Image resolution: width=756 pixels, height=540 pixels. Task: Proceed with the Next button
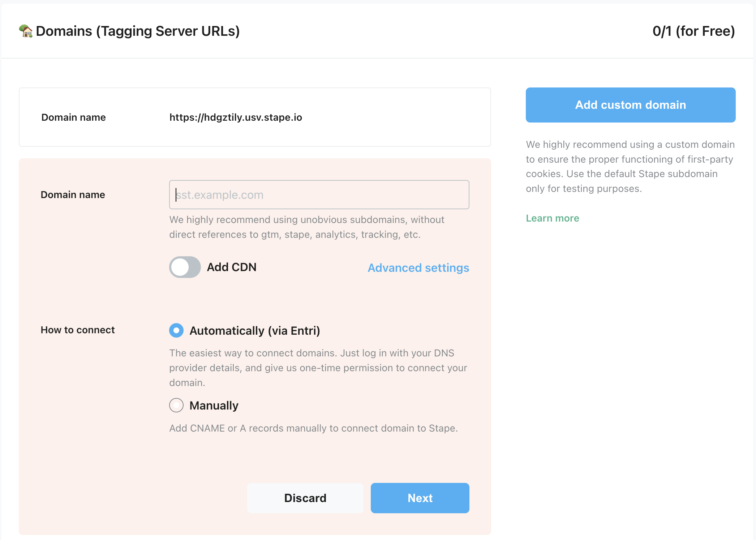pos(420,498)
